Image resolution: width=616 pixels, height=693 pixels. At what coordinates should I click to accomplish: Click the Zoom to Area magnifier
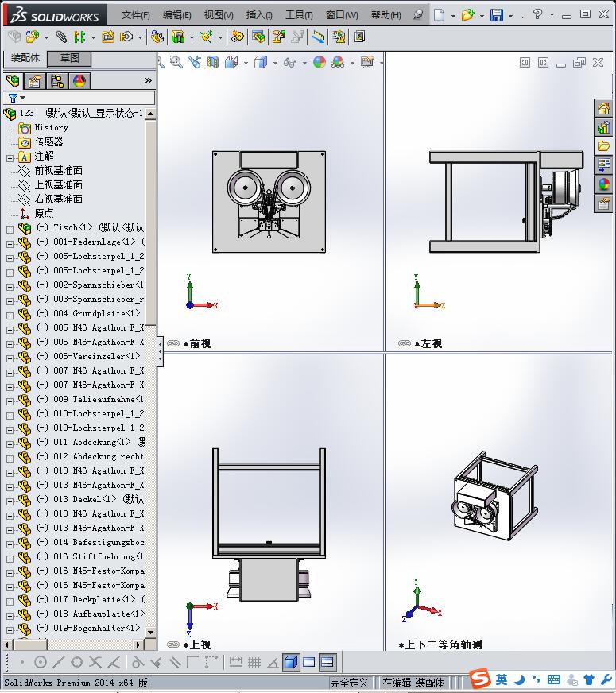[x=176, y=62]
